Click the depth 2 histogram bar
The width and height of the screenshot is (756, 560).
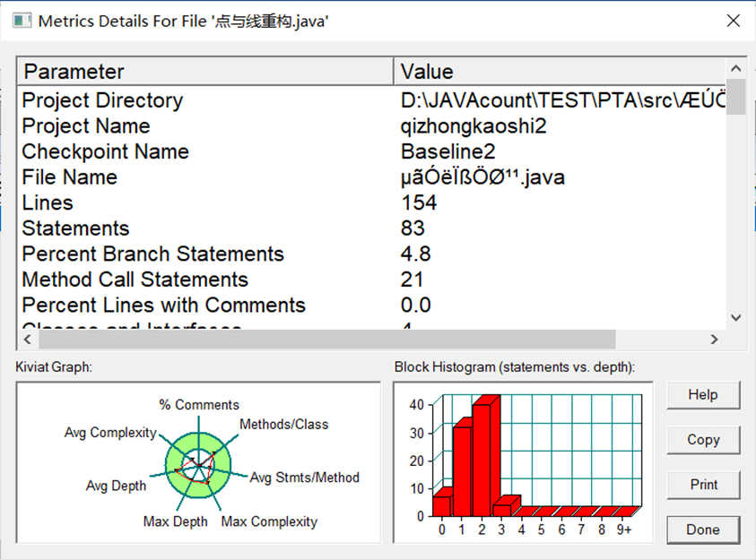click(x=482, y=460)
